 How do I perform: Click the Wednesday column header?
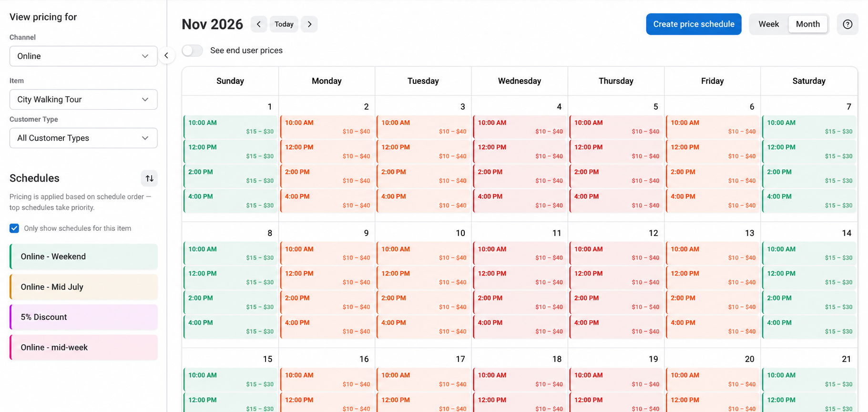tap(520, 81)
